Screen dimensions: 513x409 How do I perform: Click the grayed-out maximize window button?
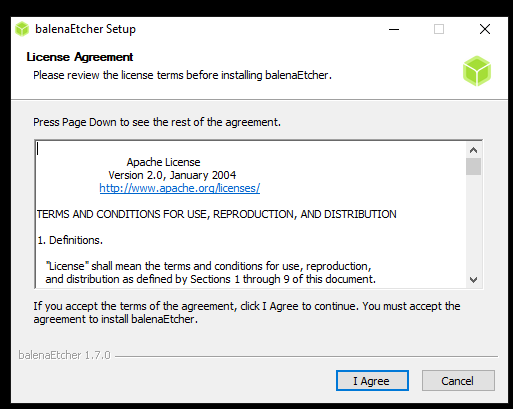point(439,29)
